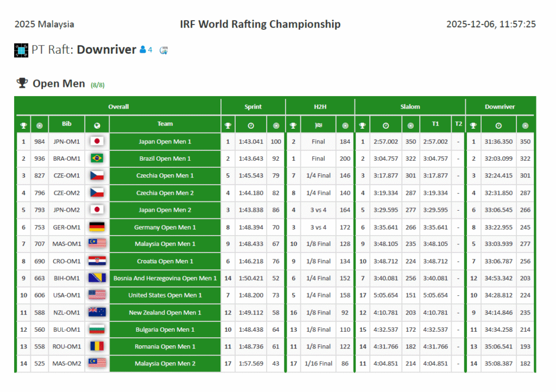
Task: Open Bosnia And Herzegovina Open Men 1
Action: click(165, 279)
